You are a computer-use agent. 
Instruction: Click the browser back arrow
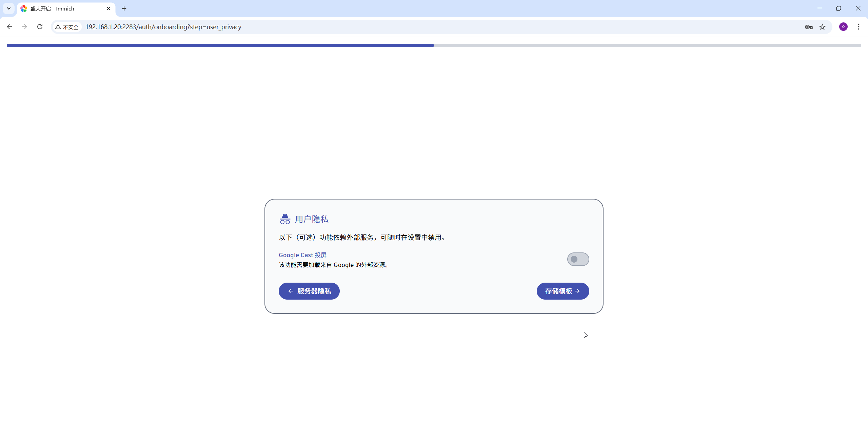pyautogui.click(x=9, y=27)
